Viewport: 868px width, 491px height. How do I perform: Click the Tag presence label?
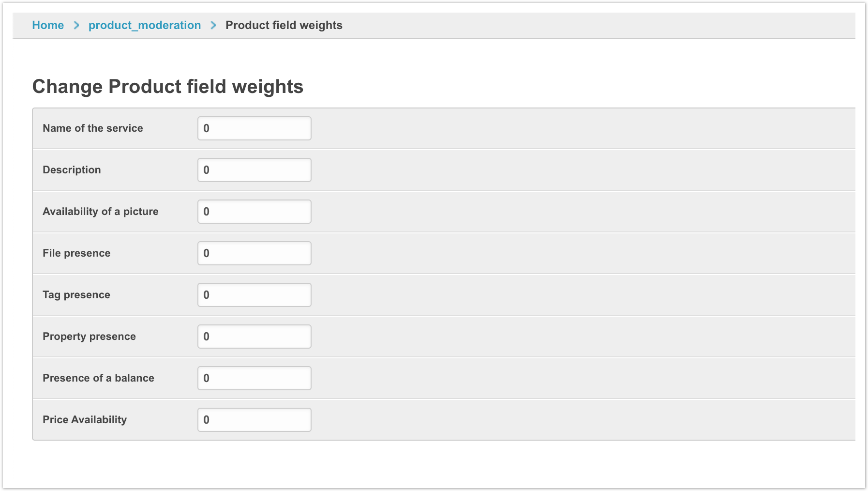point(76,295)
